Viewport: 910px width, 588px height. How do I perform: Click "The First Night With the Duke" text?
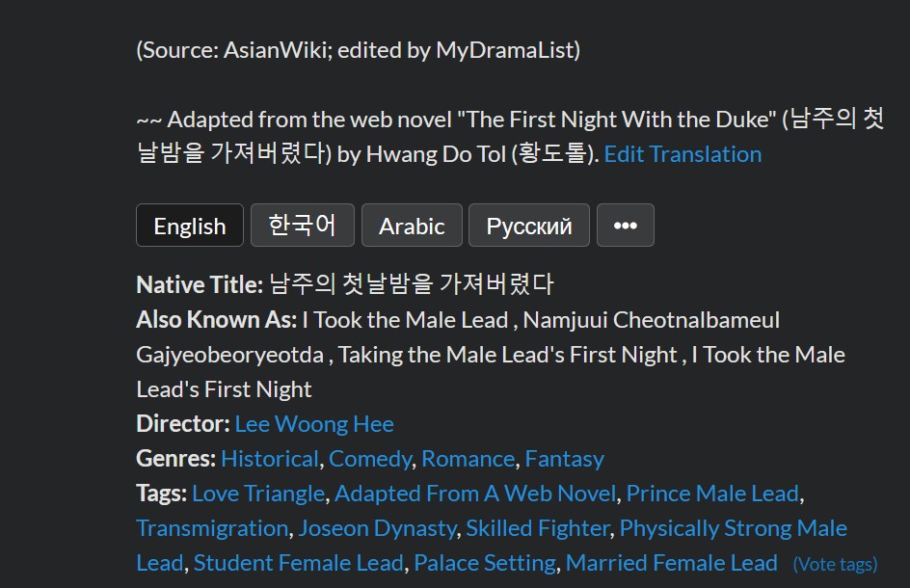pyautogui.click(x=616, y=120)
